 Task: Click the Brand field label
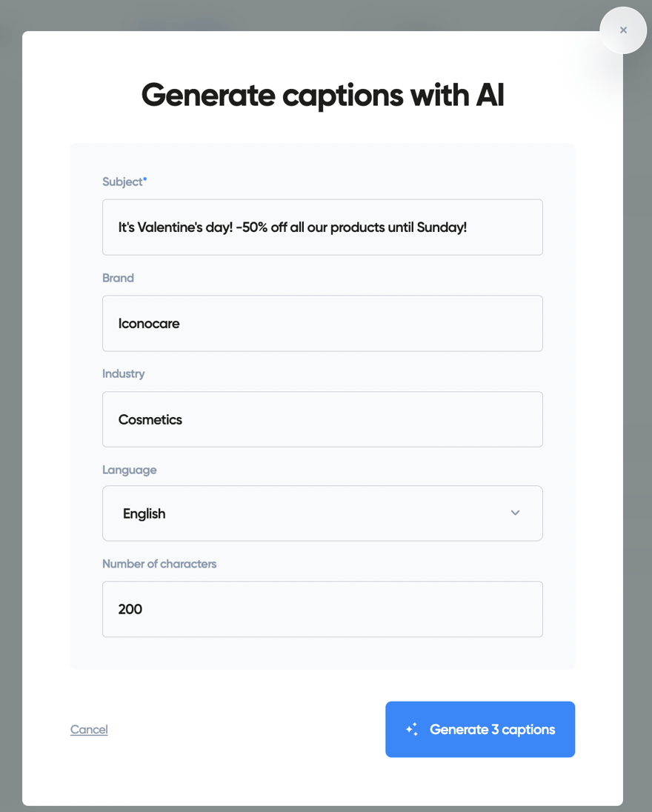click(x=118, y=278)
